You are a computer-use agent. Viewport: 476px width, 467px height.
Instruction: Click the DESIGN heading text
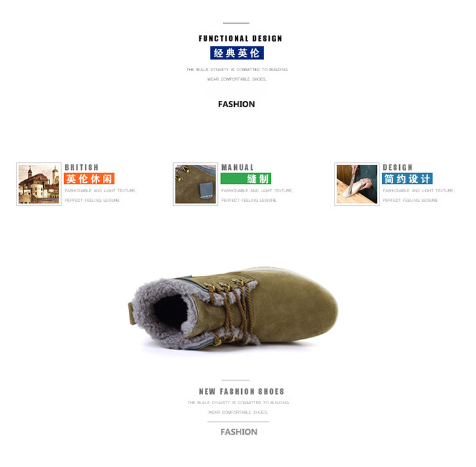[397, 168]
